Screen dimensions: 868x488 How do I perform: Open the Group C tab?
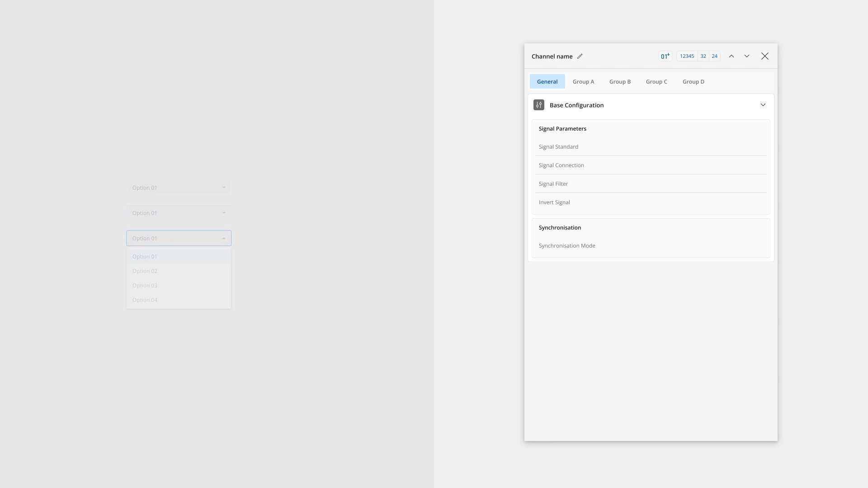(656, 81)
